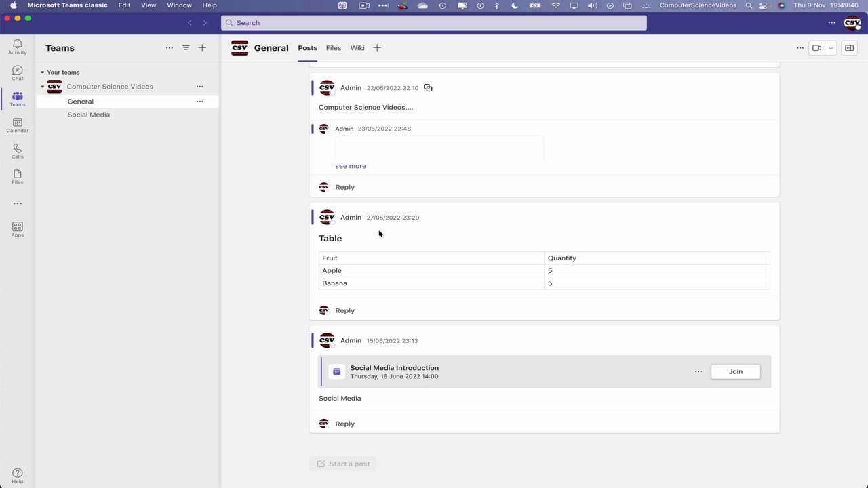The image size is (868, 488).
Task: Go forward with the navigation arrow
Action: pos(205,23)
